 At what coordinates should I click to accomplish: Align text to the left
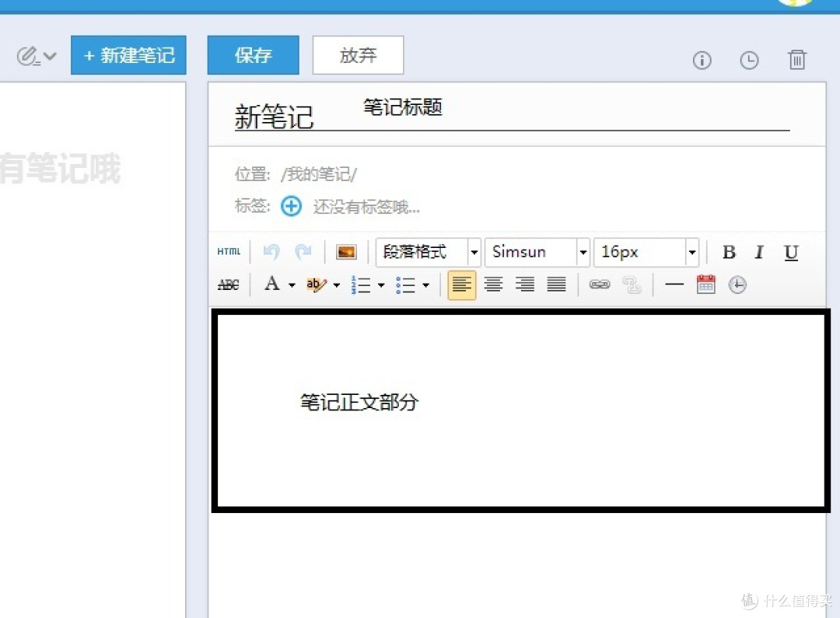click(x=462, y=285)
